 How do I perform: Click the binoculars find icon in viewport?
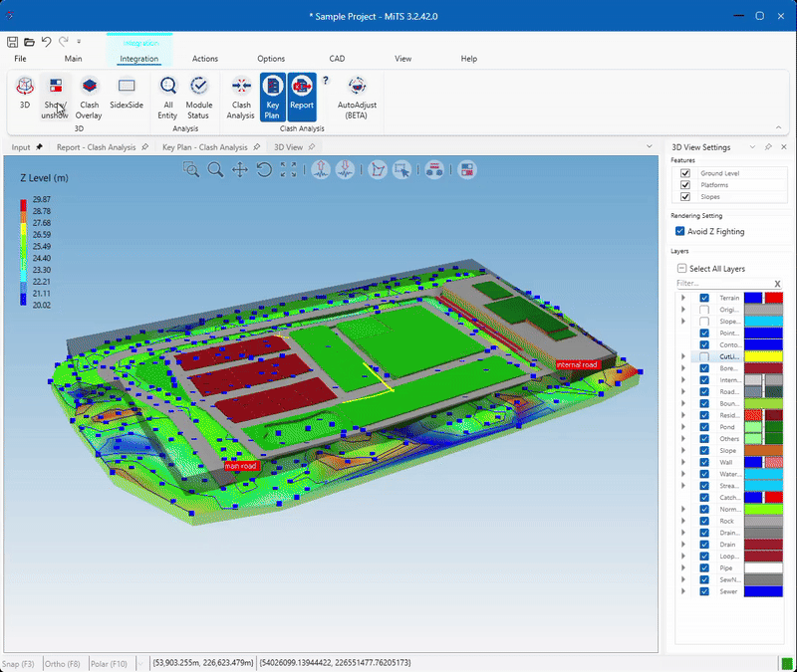434,169
